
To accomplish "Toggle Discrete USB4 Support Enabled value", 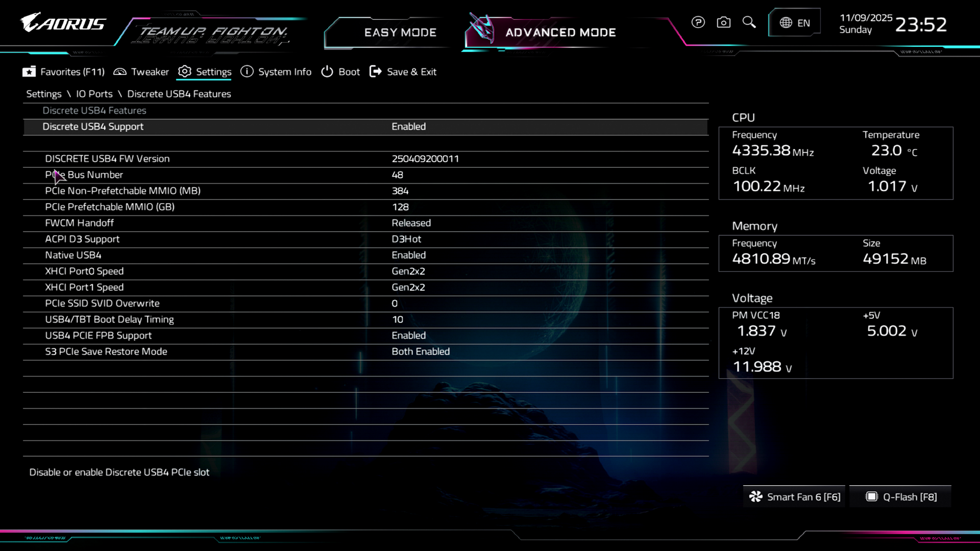I will tap(408, 127).
